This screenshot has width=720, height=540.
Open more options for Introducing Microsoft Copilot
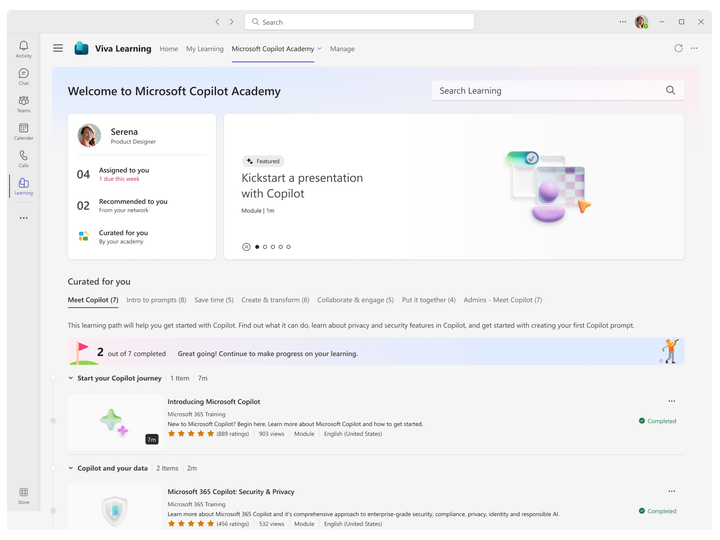click(x=671, y=401)
